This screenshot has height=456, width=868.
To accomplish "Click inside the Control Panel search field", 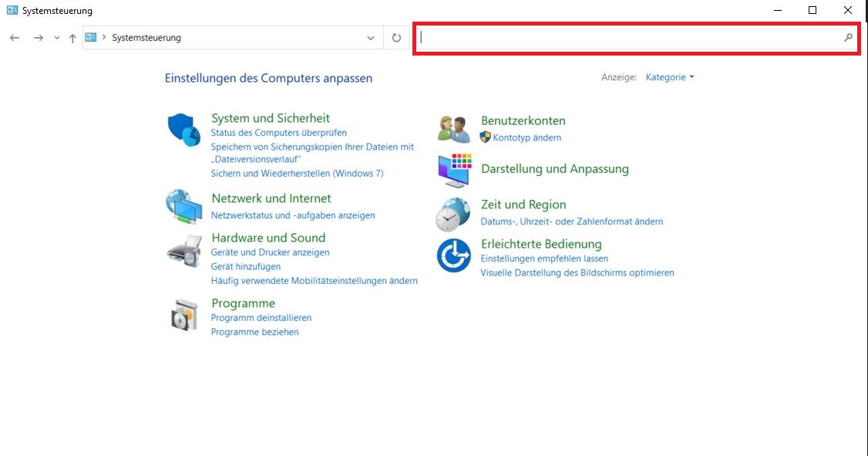I will [628, 38].
